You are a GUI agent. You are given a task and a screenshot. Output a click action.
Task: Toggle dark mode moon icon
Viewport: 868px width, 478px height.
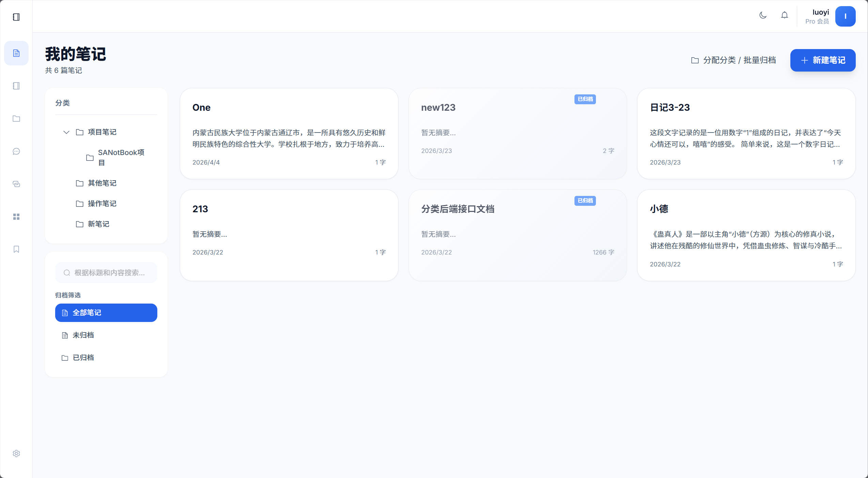click(763, 15)
